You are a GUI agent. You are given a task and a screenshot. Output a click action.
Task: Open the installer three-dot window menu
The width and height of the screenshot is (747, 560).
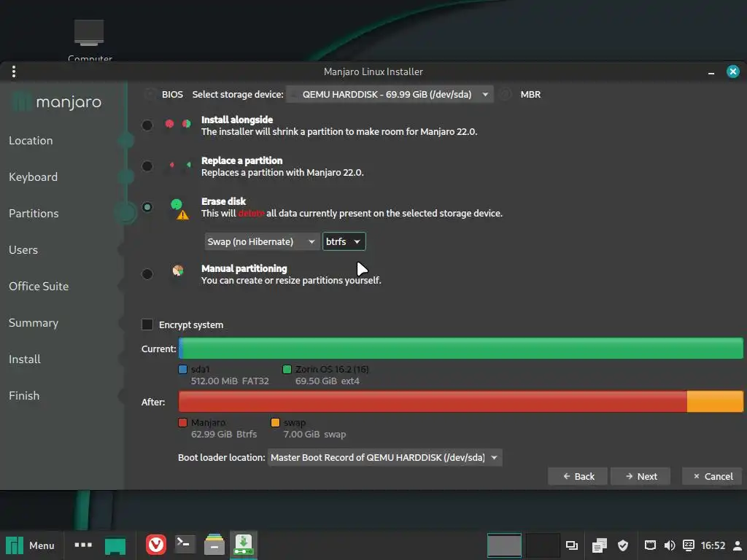14,71
